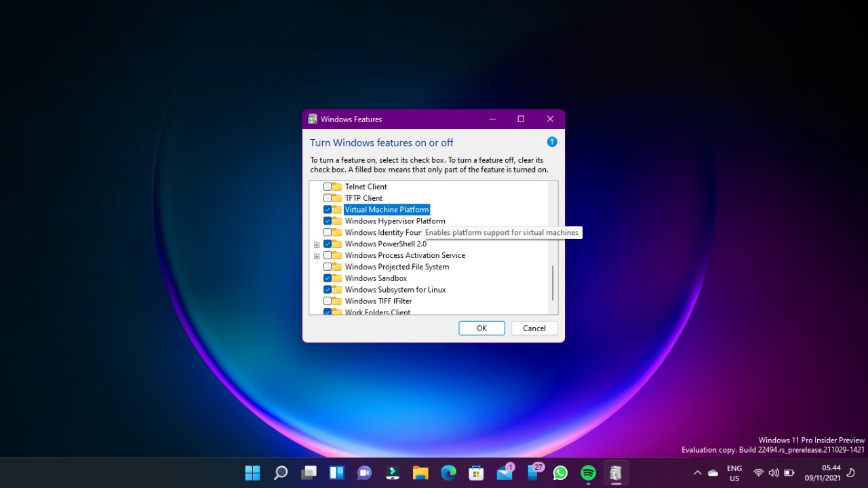Open WhatsApp from taskbar
This screenshot has height=488, width=868.
click(x=560, y=472)
